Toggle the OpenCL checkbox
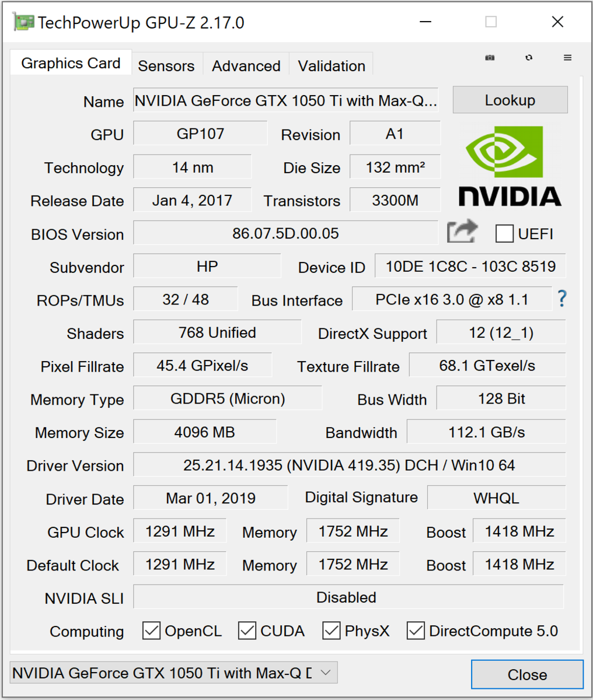 (x=152, y=631)
